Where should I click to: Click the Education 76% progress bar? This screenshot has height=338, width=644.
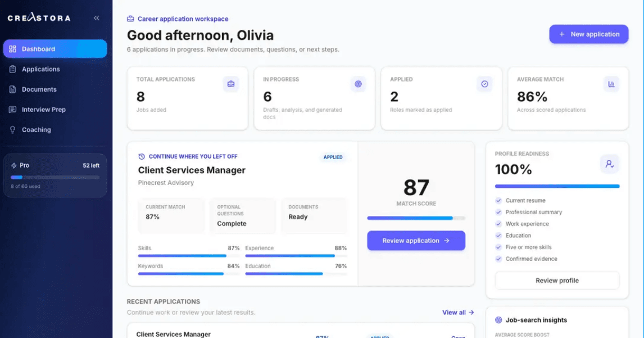pyautogui.click(x=296, y=274)
